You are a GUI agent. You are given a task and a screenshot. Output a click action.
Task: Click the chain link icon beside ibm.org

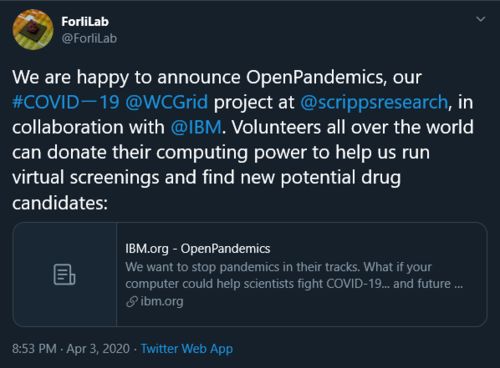click(132, 302)
